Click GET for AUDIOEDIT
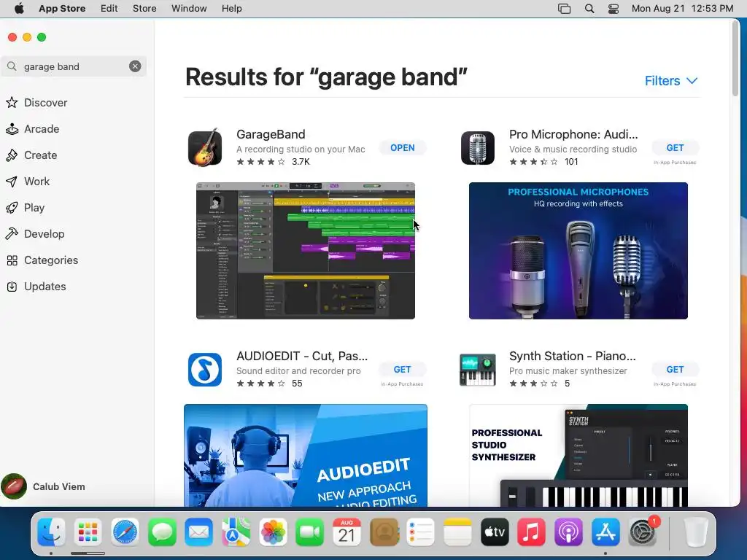Screen dimensions: 747x560 tap(402, 370)
